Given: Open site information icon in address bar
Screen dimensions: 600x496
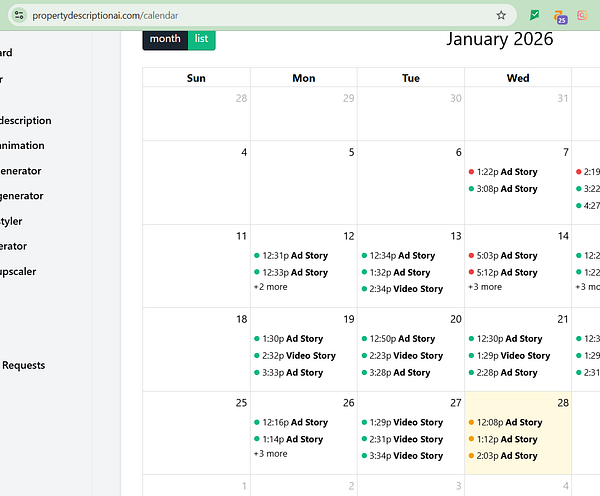Looking at the screenshot, I should click(x=19, y=15).
